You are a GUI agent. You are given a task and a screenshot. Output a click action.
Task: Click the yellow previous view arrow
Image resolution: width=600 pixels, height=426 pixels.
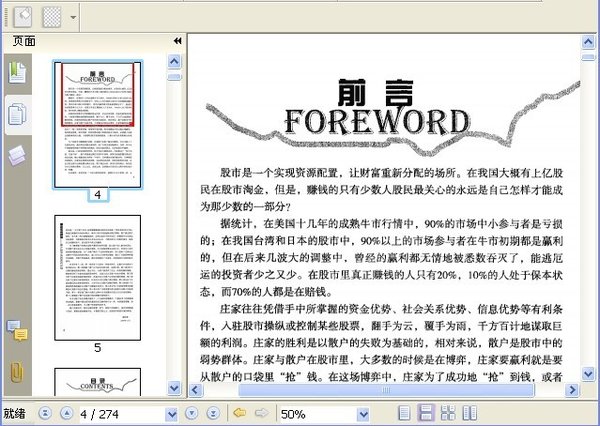point(240,413)
